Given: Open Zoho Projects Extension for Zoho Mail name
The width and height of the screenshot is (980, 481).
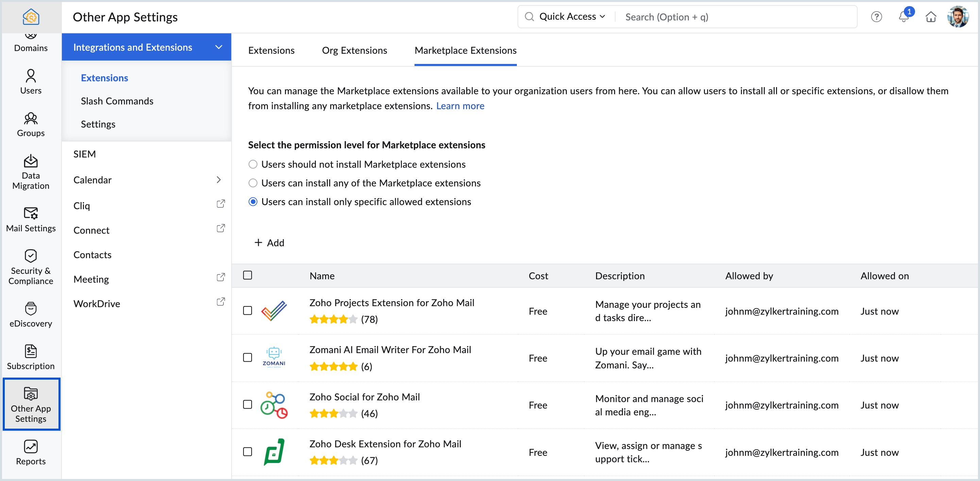Looking at the screenshot, I should coord(392,302).
